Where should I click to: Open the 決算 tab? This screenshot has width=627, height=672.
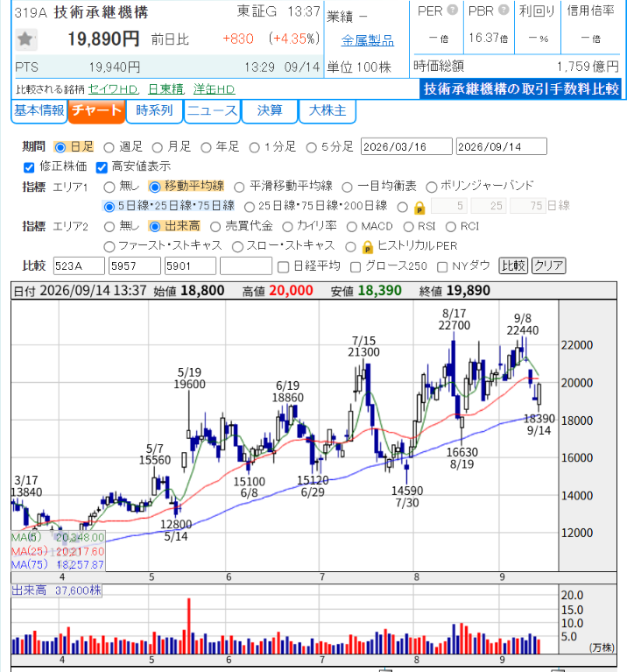point(270,111)
